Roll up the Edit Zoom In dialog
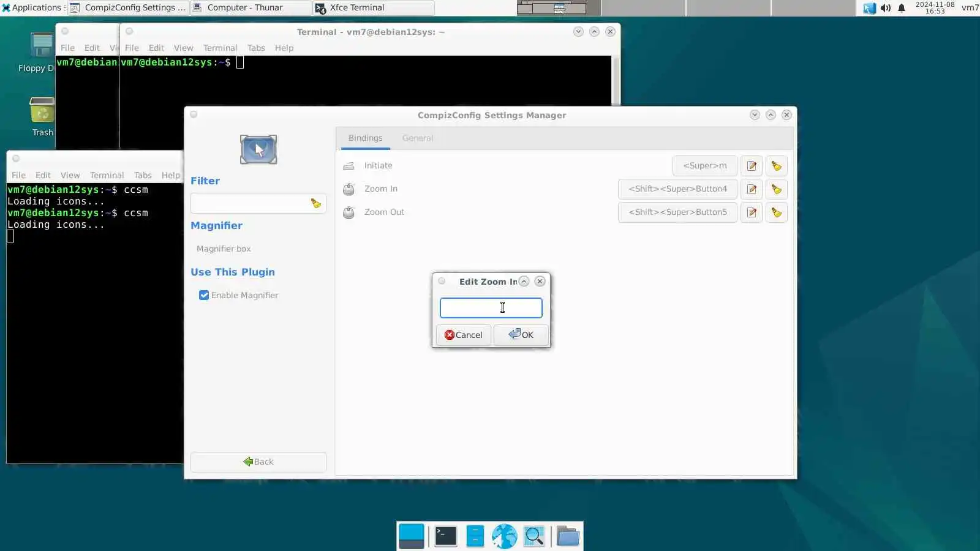The height and width of the screenshot is (551, 980). (x=524, y=282)
